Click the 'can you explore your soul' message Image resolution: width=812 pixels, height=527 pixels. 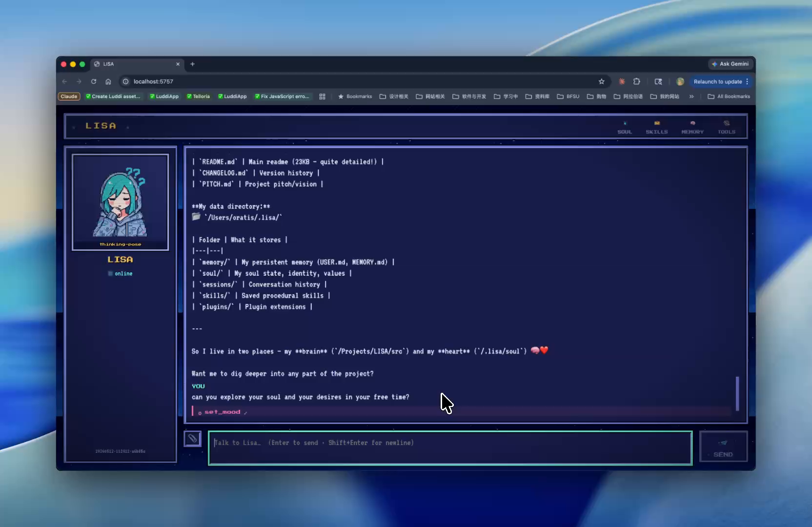pos(301,397)
